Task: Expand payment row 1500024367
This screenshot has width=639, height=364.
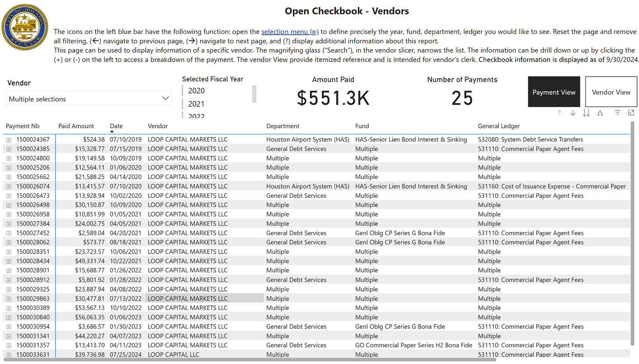Action: click(x=9, y=140)
